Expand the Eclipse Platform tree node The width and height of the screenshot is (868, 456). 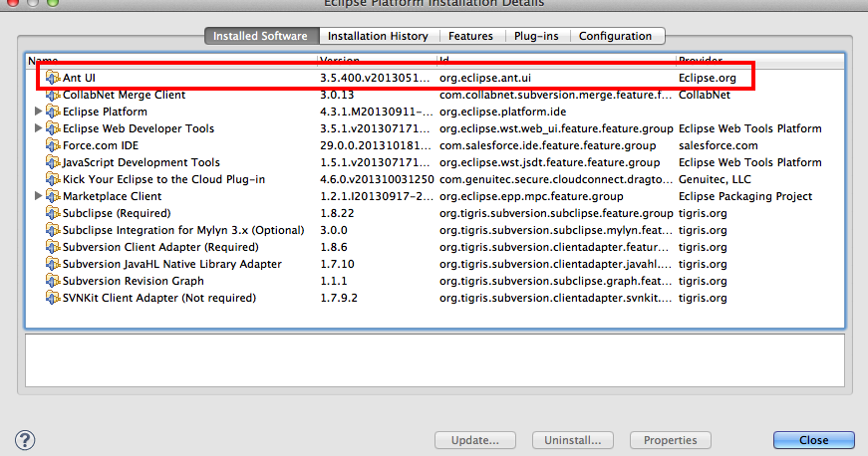coord(38,112)
